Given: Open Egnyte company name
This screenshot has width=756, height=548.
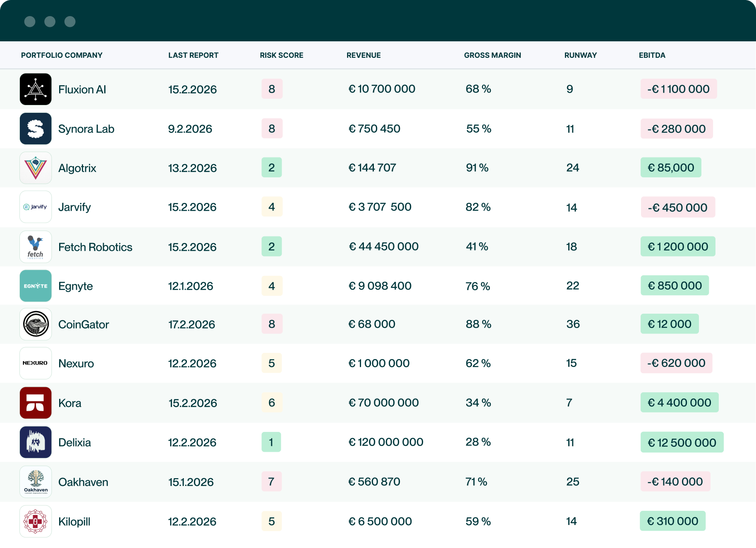Looking at the screenshot, I should click(76, 286).
